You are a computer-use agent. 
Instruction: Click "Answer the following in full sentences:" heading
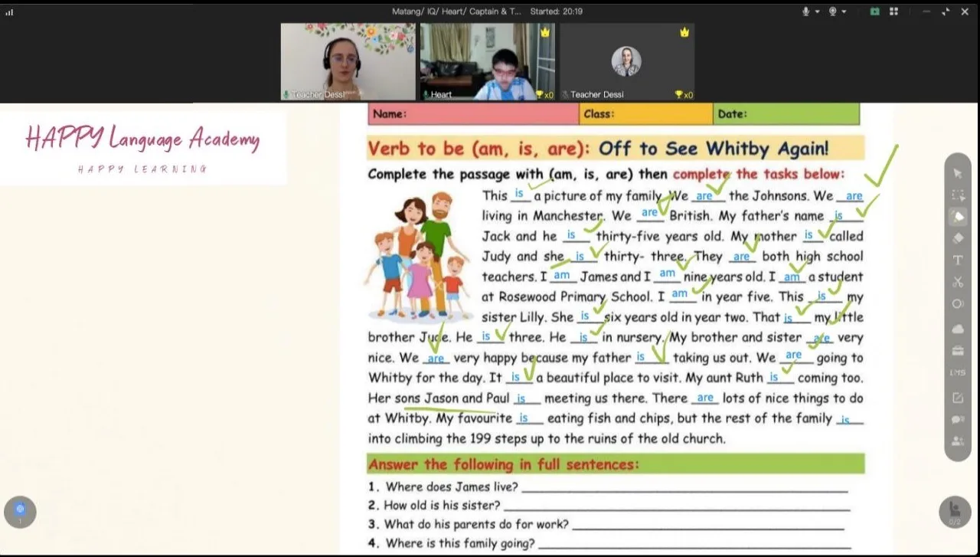click(503, 464)
